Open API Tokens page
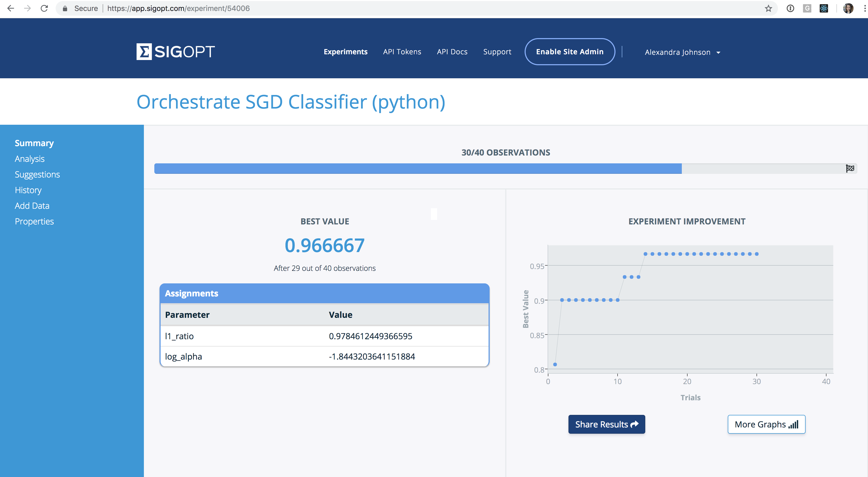 pos(402,52)
